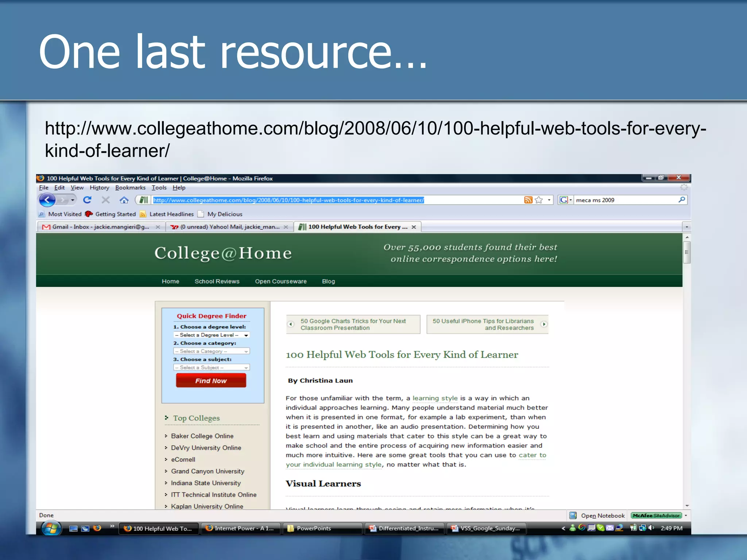Open the list all tabs dropdown
This screenshot has height=560, width=747.
click(686, 227)
